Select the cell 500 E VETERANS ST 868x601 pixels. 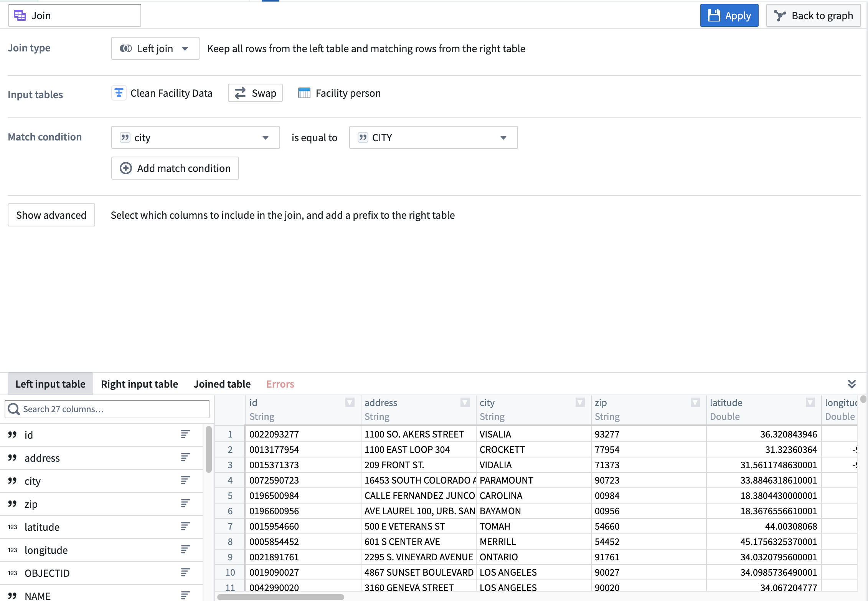[418, 526]
